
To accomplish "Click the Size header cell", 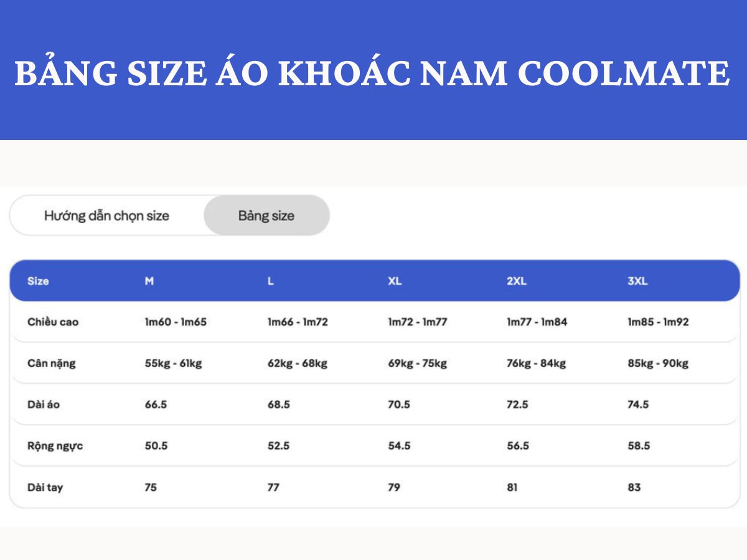I will point(37,281).
